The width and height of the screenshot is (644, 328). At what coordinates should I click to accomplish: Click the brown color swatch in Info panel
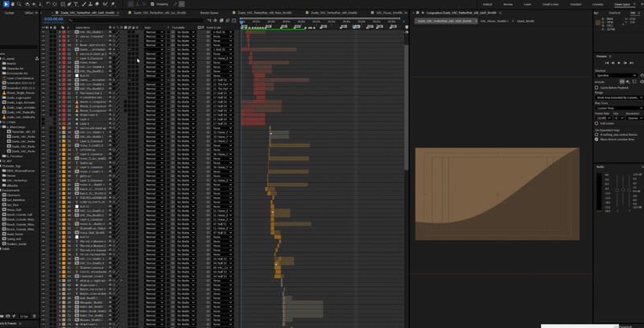(597, 23)
